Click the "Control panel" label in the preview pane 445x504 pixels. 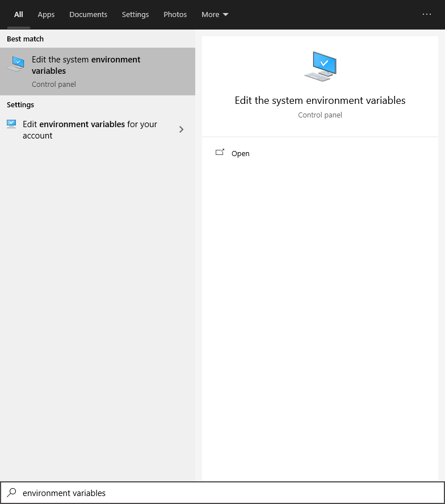tap(320, 115)
